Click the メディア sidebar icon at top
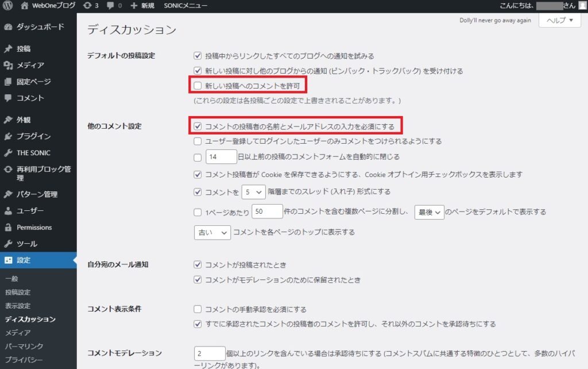Screen dimensions: 588x369 click(8, 66)
